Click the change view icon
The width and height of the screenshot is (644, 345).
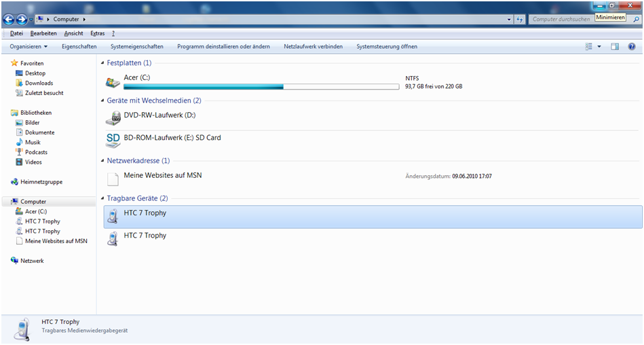tap(588, 46)
